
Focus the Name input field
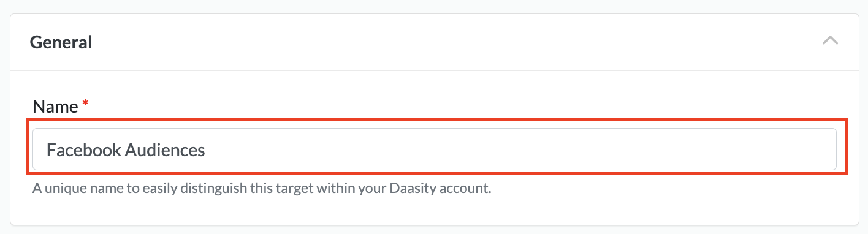[x=434, y=149]
